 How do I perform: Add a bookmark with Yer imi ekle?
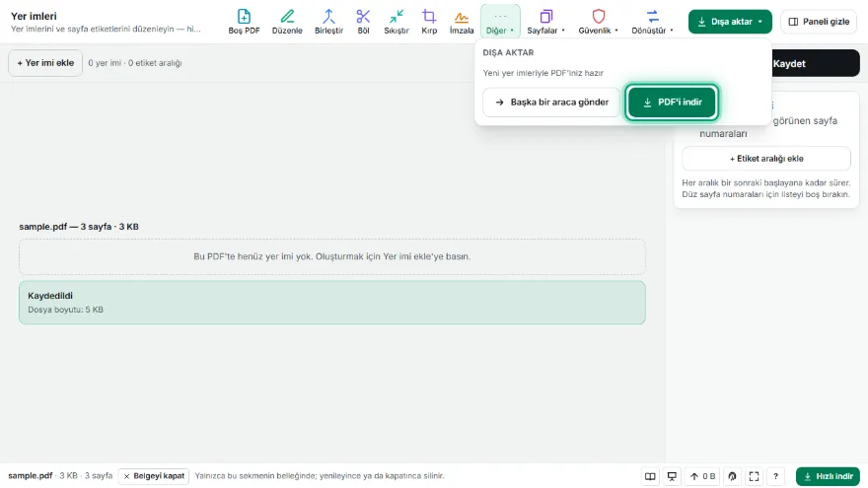(45, 63)
